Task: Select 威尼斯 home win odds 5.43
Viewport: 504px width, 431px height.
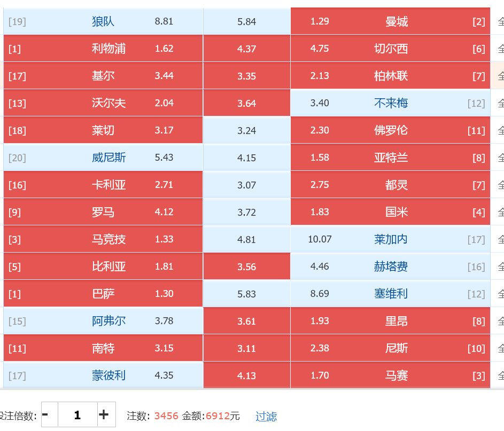Action: 103,158
